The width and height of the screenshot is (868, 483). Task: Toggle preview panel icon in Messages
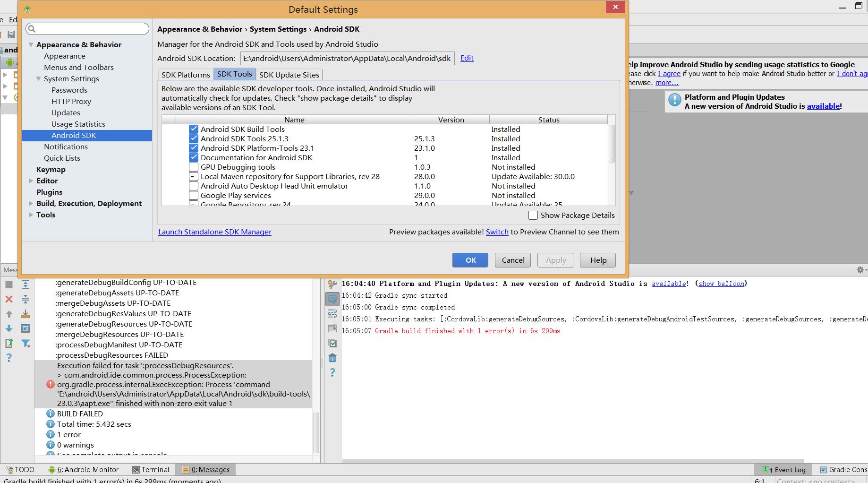point(26,328)
